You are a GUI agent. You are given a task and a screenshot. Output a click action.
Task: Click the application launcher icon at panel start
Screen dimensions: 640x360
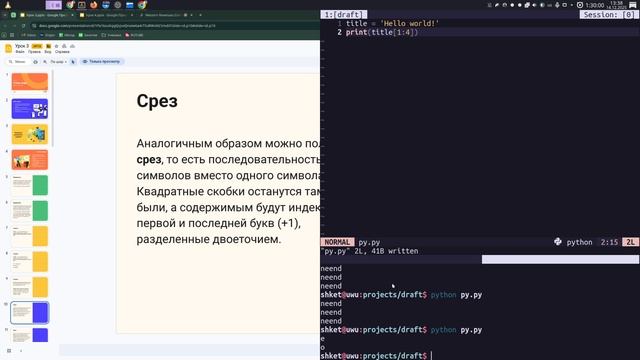pyautogui.click(x=8, y=5)
